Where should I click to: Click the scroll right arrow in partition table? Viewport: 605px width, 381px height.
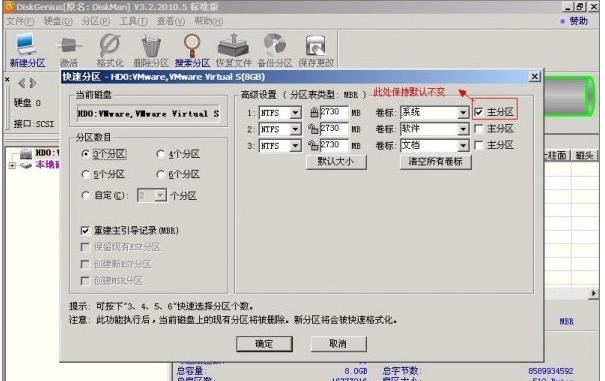click(x=593, y=293)
